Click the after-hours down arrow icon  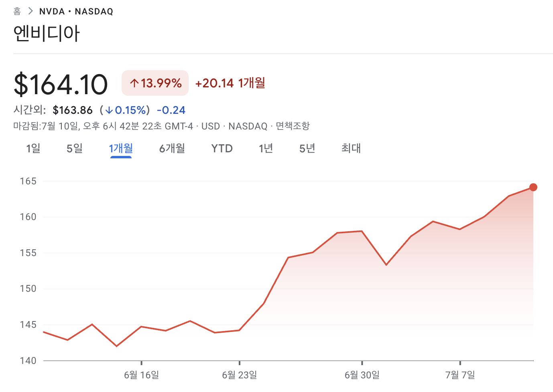tap(109, 110)
